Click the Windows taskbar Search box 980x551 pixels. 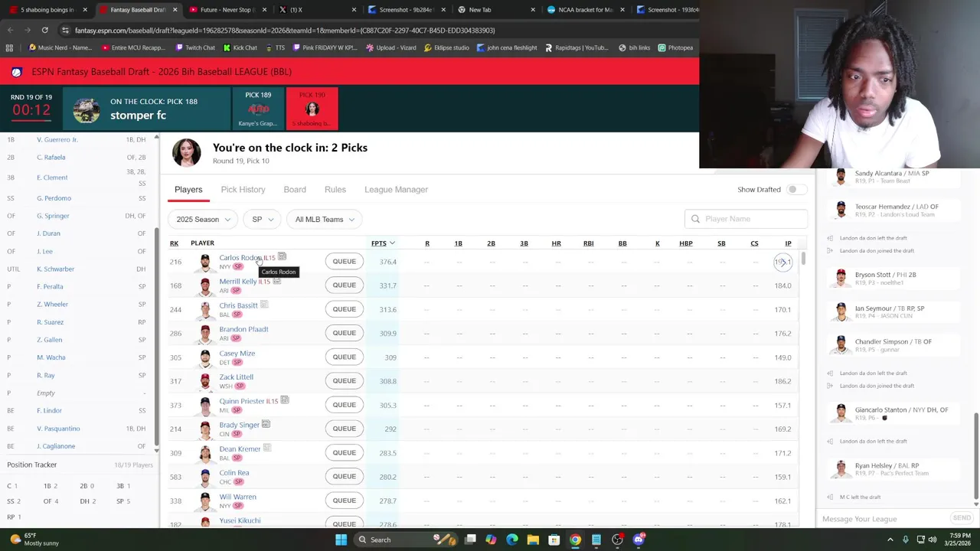click(x=406, y=540)
